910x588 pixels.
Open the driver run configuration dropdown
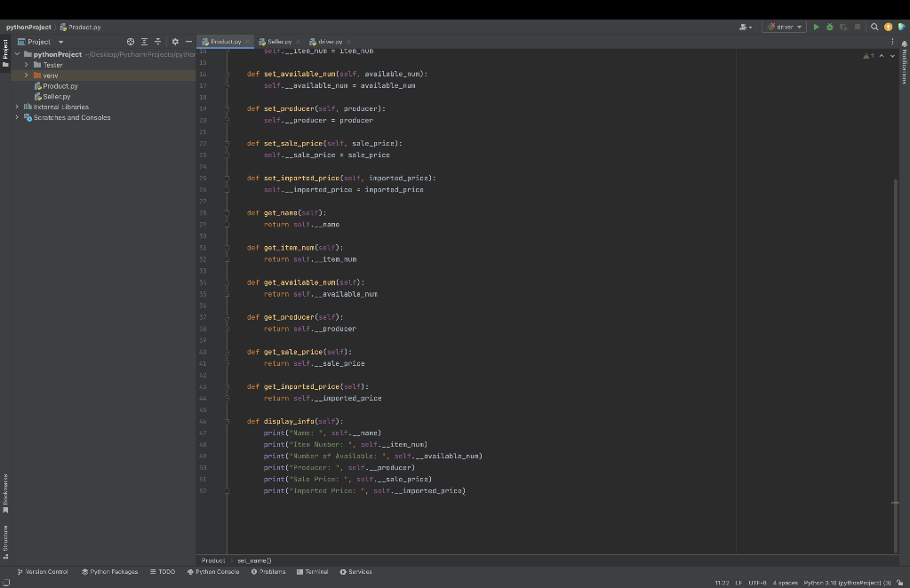(x=799, y=27)
